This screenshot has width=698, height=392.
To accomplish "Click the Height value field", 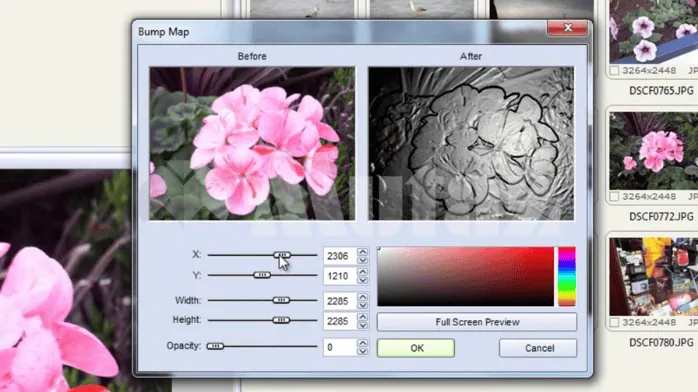I will (340, 321).
